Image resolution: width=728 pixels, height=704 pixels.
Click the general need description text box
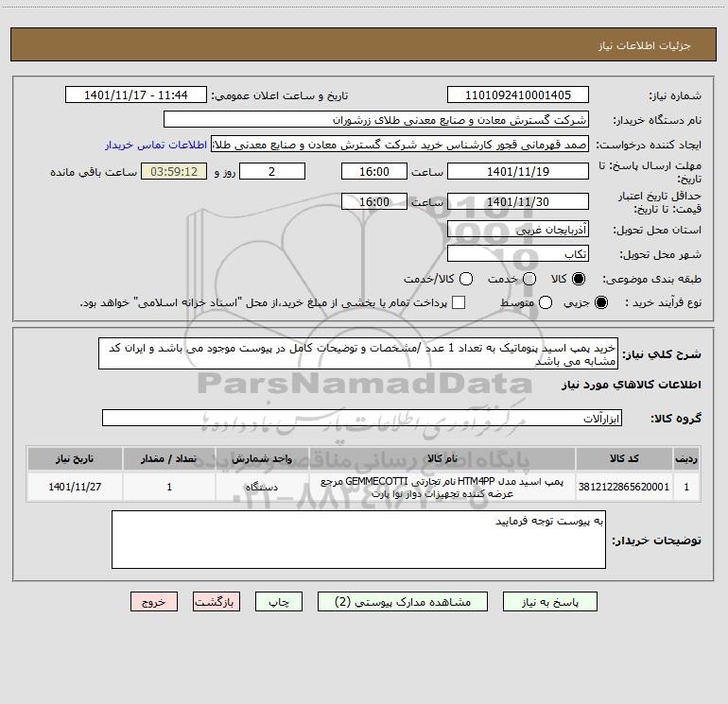point(358,353)
